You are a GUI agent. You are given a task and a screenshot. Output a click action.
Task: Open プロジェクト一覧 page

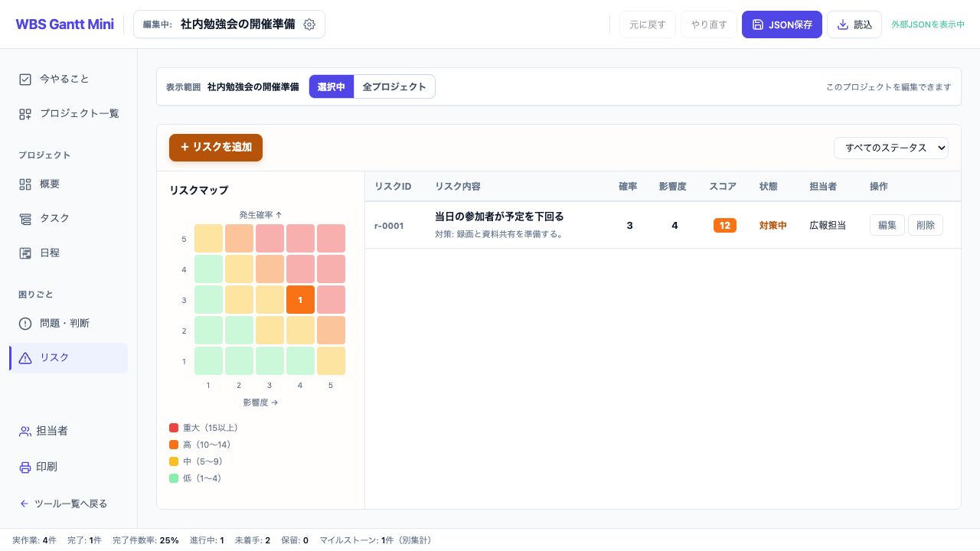[x=68, y=113]
